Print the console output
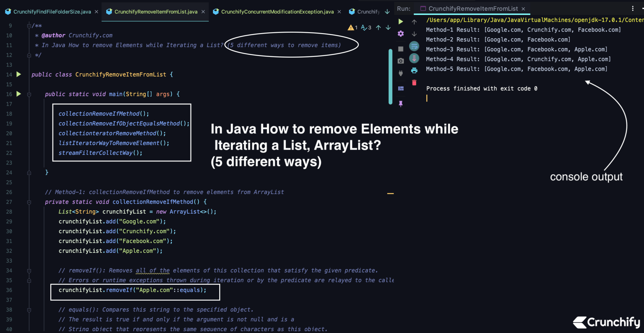The image size is (644, 333). pyautogui.click(x=414, y=70)
